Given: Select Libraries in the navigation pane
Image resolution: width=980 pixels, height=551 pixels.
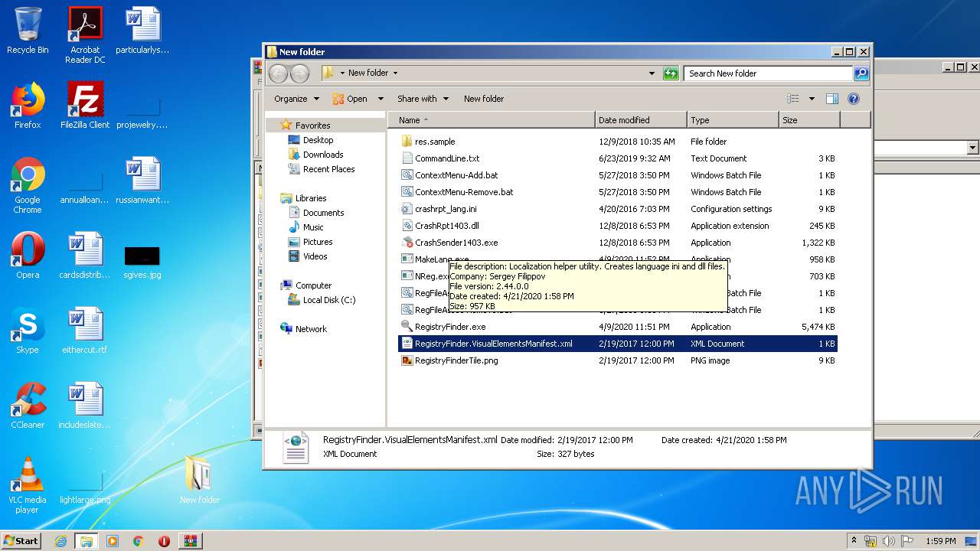Looking at the screenshot, I should coord(311,198).
